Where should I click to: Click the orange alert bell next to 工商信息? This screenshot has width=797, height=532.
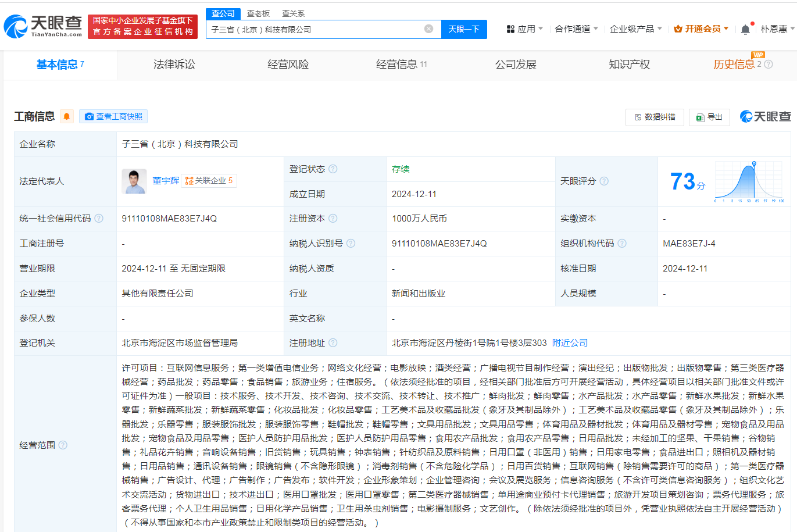67,116
